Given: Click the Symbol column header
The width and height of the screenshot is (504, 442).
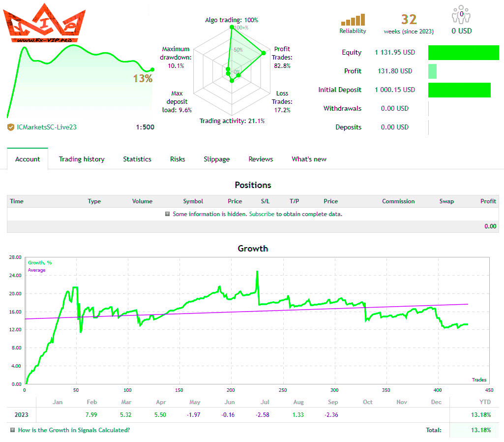Looking at the screenshot, I should (193, 201).
